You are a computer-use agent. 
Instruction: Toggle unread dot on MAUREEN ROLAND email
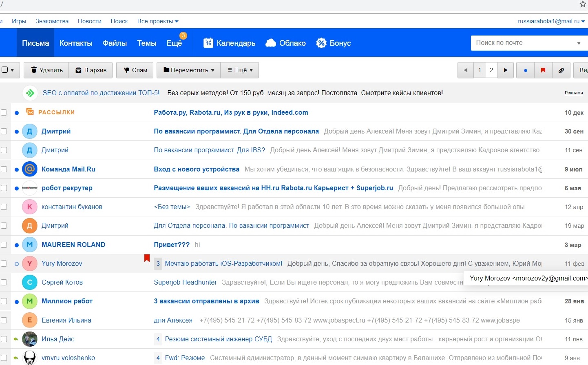coord(17,245)
